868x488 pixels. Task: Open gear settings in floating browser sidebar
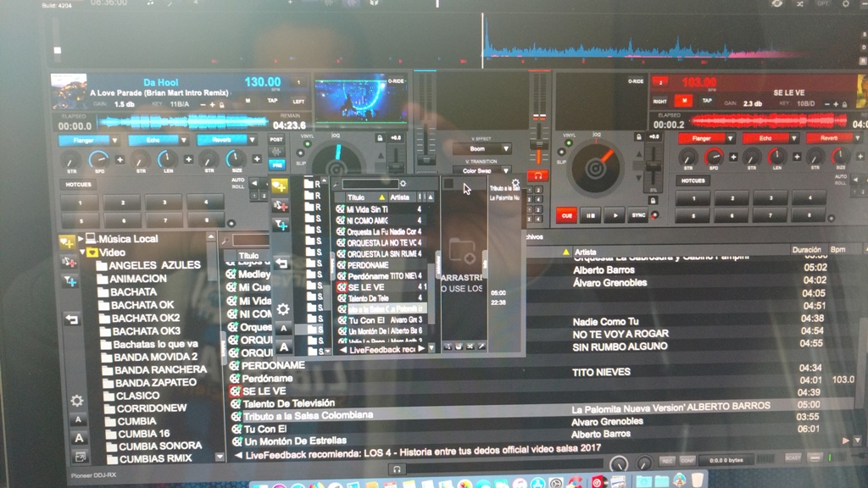pyautogui.click(x=283, y=309)
